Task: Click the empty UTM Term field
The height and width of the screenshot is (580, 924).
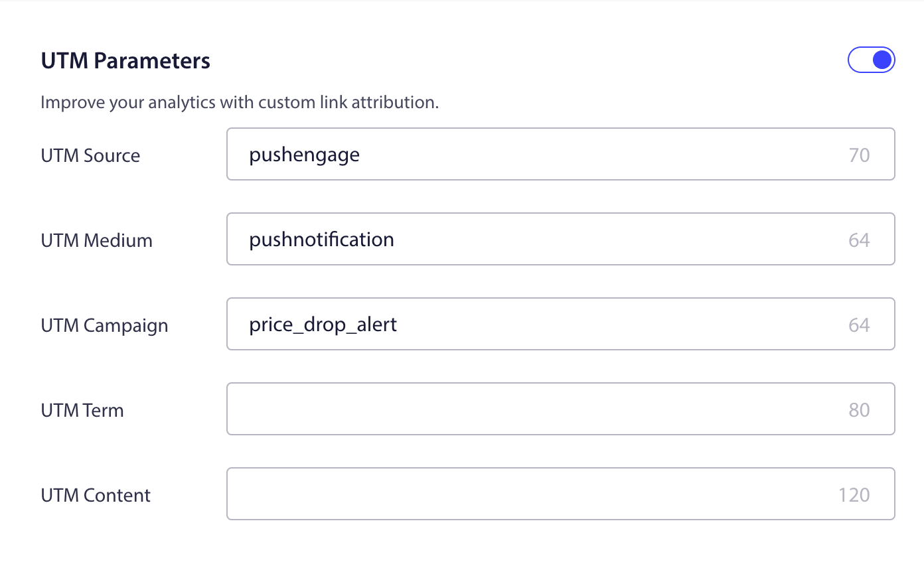Action: pos(561,409)
